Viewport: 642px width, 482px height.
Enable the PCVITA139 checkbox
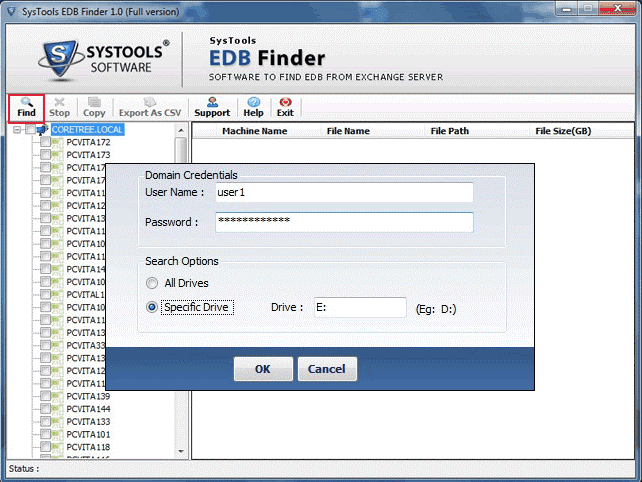tap(45, 396)
